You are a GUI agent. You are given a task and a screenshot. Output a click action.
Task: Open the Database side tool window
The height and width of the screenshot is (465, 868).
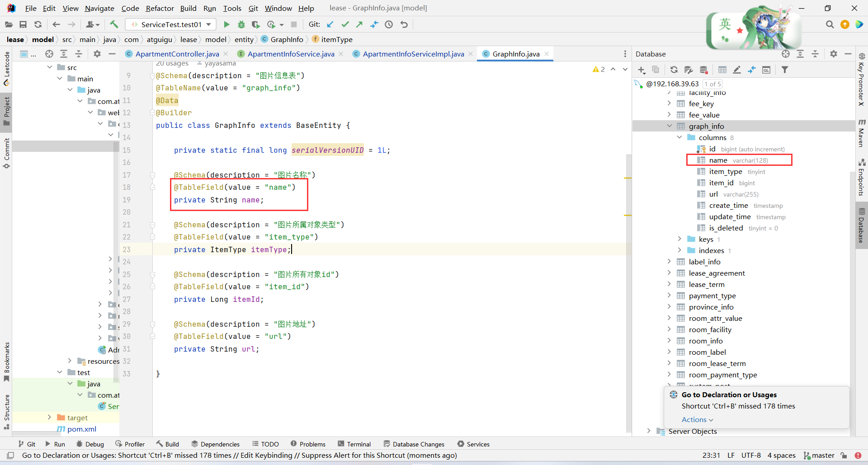coord(862,225)
